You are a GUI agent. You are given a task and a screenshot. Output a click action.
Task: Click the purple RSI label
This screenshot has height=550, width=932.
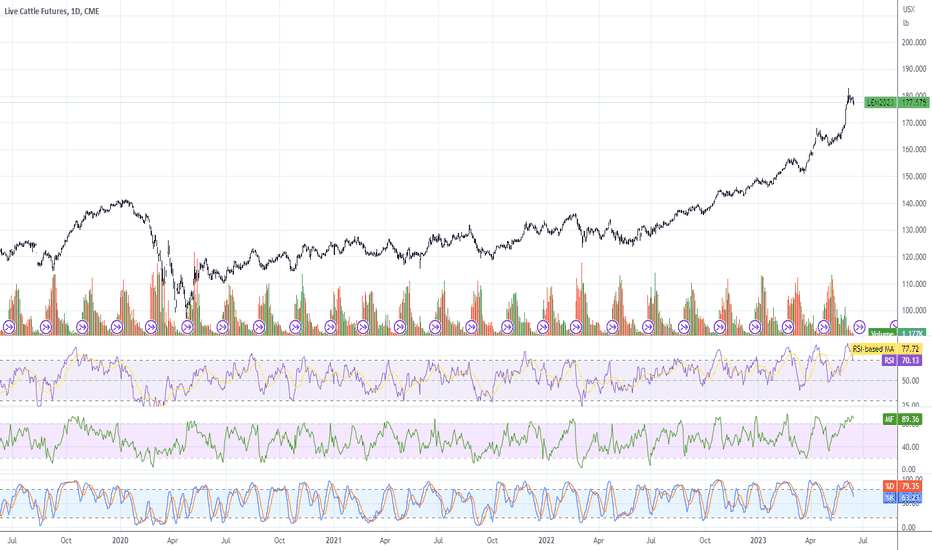tap(889, 360)
